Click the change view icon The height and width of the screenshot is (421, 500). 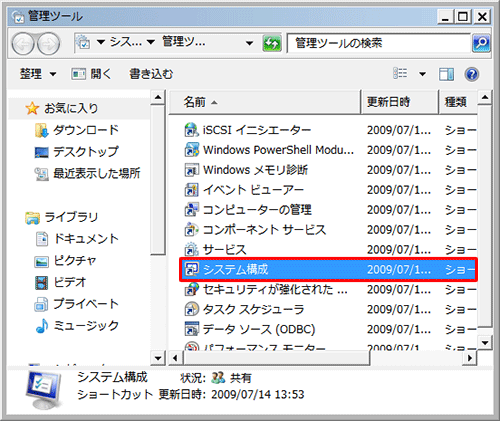pos(400,73)
